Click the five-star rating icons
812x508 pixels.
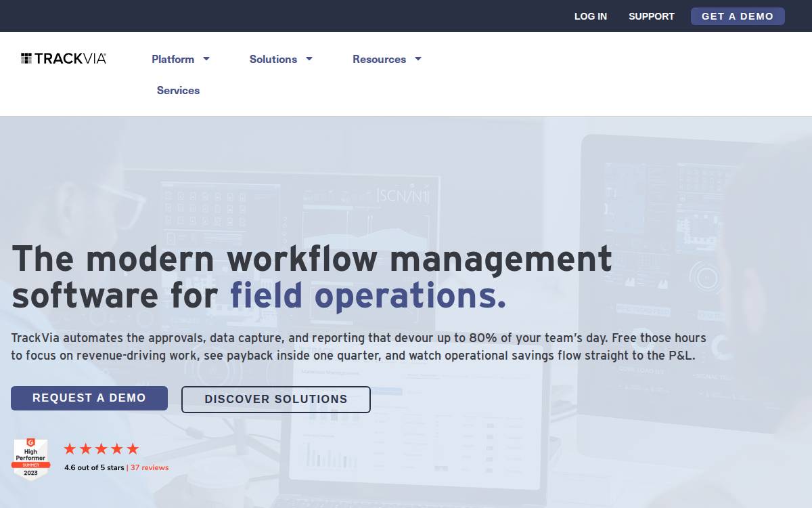click(101, 448)
